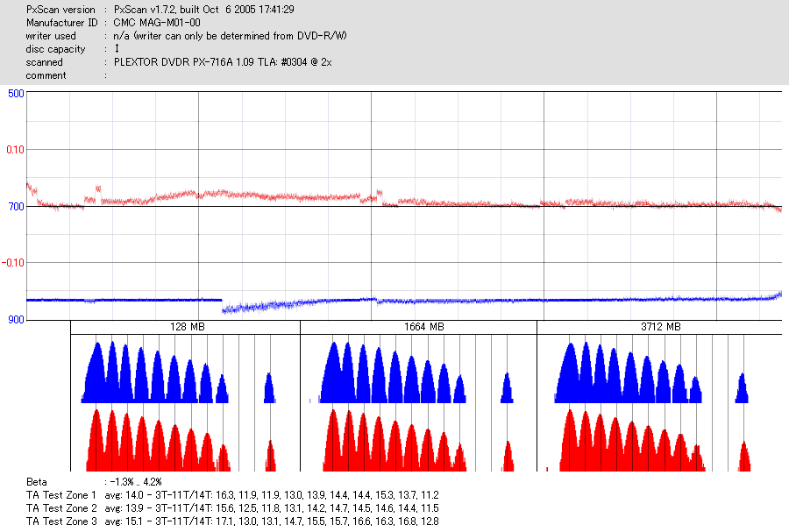Click the blue 500 axis label
This screenshot has width=789, height=532.
pyautogui.click(x=16, y=94)
